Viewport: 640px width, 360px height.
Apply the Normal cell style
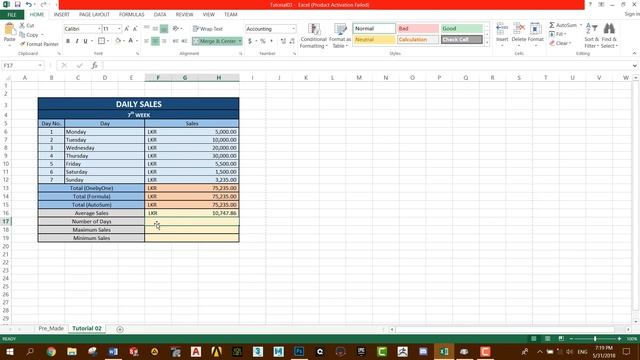[x=374, y=29]
